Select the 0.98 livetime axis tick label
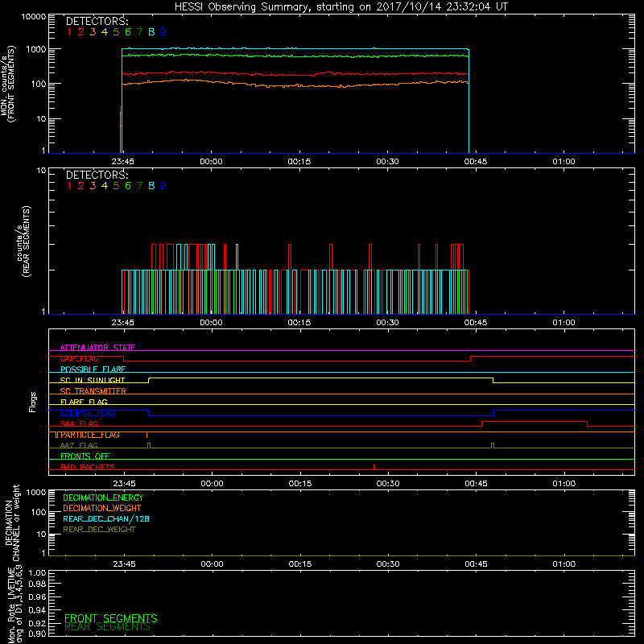Viewport: 644px width, 644px height. 37,584
